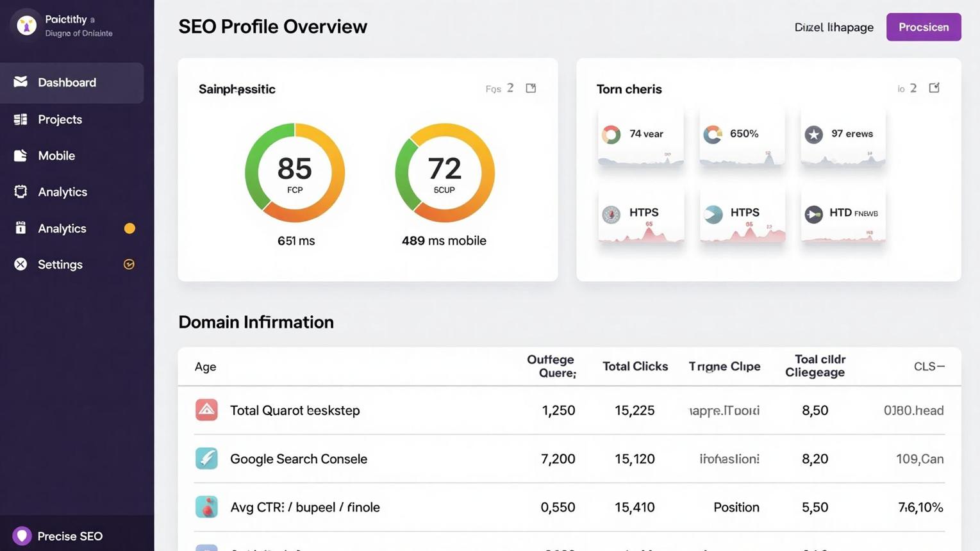This screenshot has height=551, width=980.
Task: Click the 'Trigne Clipe' column header
Action: 724,366
